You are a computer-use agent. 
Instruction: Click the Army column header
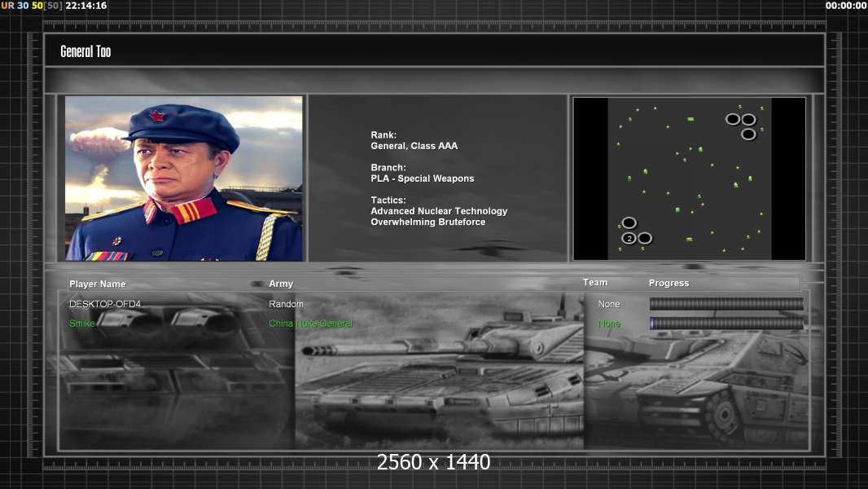pyautogui.click(x=281, y=284)
